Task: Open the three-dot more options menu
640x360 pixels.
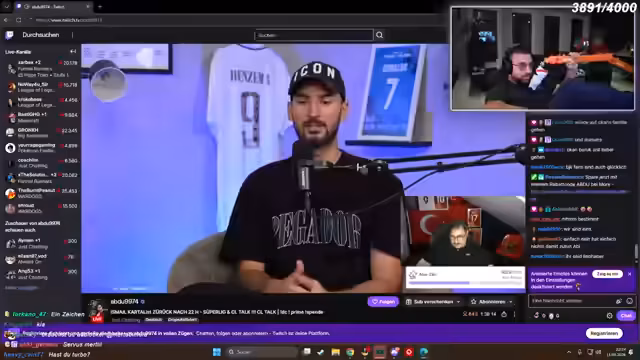Action: pos(514,314)
